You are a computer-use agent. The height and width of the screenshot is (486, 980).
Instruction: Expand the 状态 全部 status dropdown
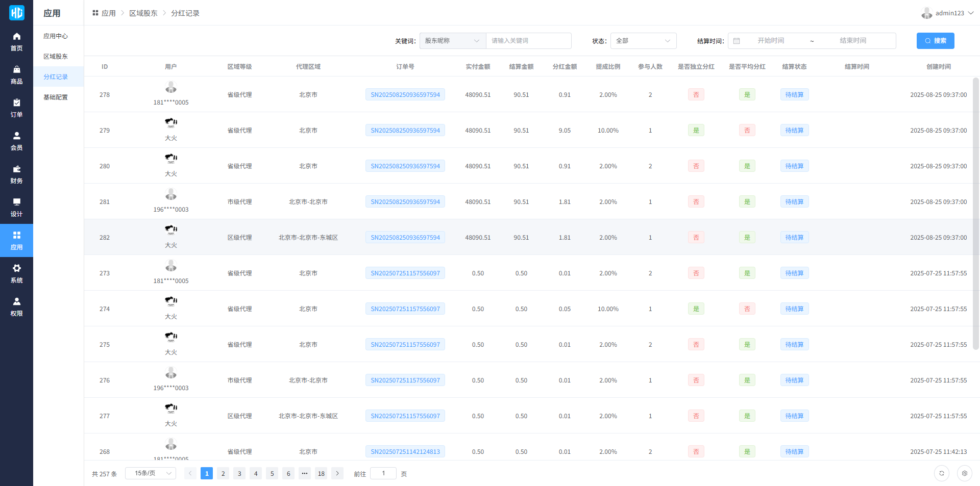tap(643, 41)
